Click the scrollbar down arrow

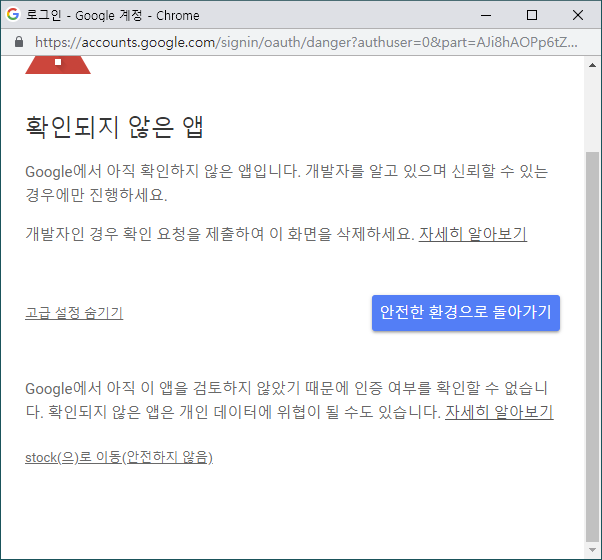click(592, 550)
